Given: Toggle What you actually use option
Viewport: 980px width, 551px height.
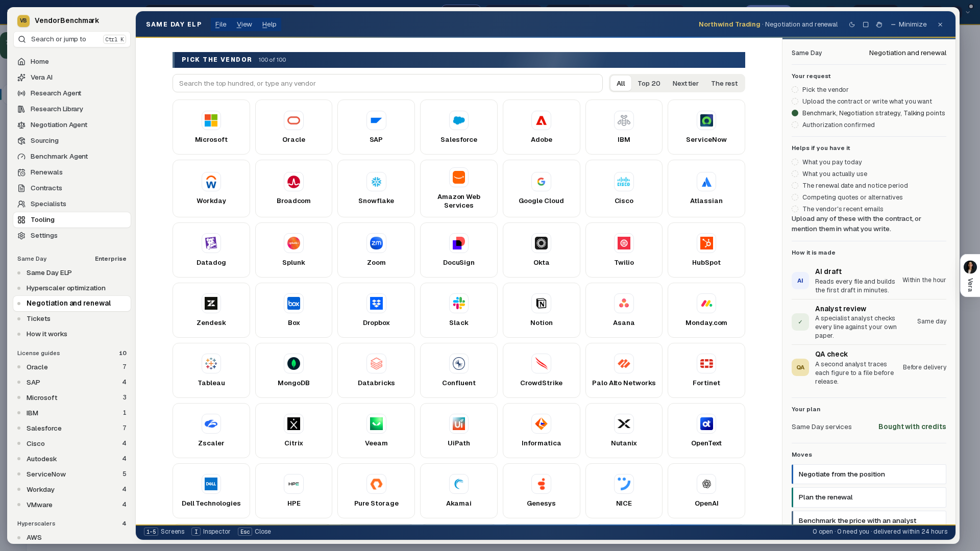Looking at the screenshot, I should [x=795, y=174].
